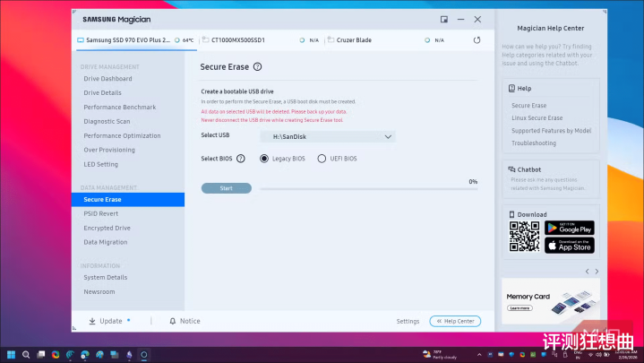Screen dimensions: 644x363
Task: Open LED Setting in sidebar
Action: (x=100, y=164)
